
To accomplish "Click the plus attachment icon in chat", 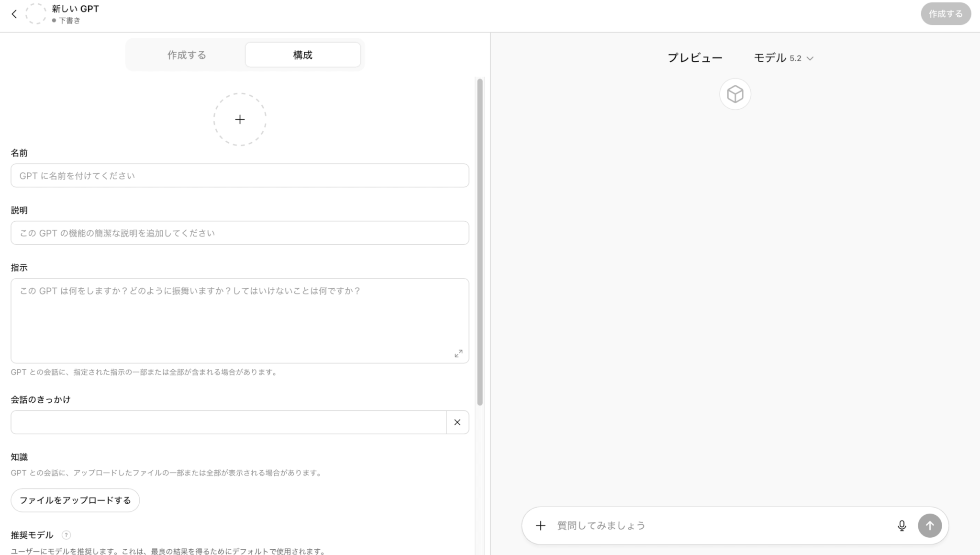I will point(540,525).
